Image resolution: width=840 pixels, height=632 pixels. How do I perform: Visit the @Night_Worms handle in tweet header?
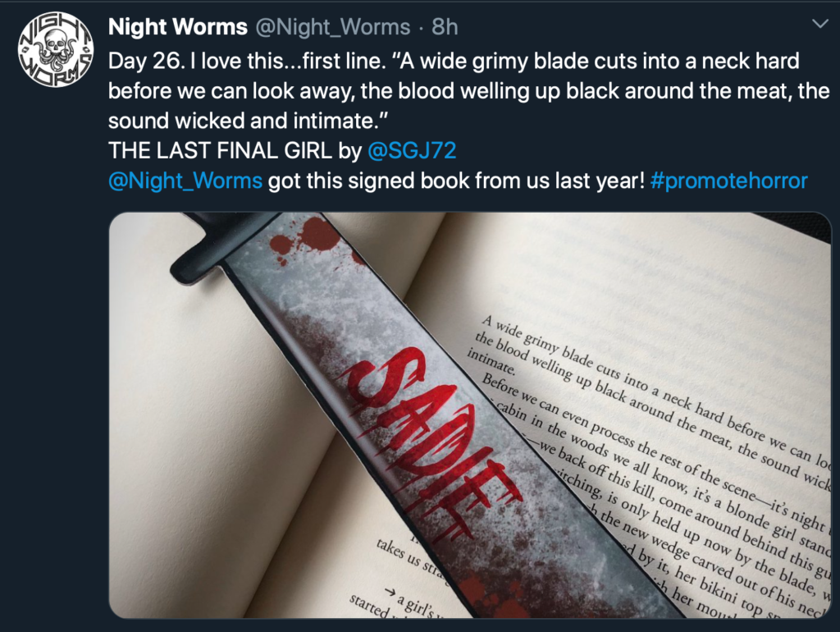tap(333, 27)
